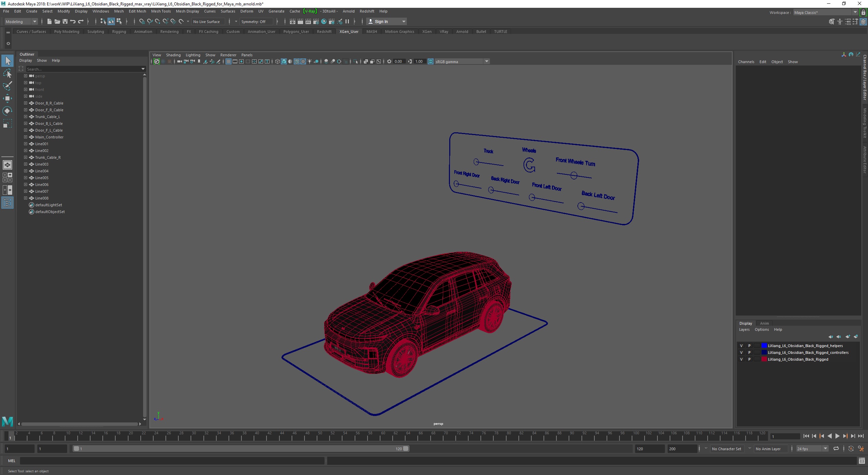Go to start of playback range
This screenshot has width=868, height=475.
coord(806,436)
